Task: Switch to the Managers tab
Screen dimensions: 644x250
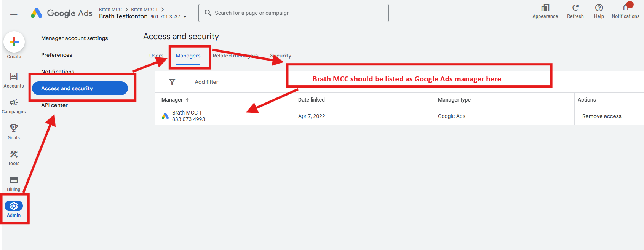Action: (x=188, y=56)
